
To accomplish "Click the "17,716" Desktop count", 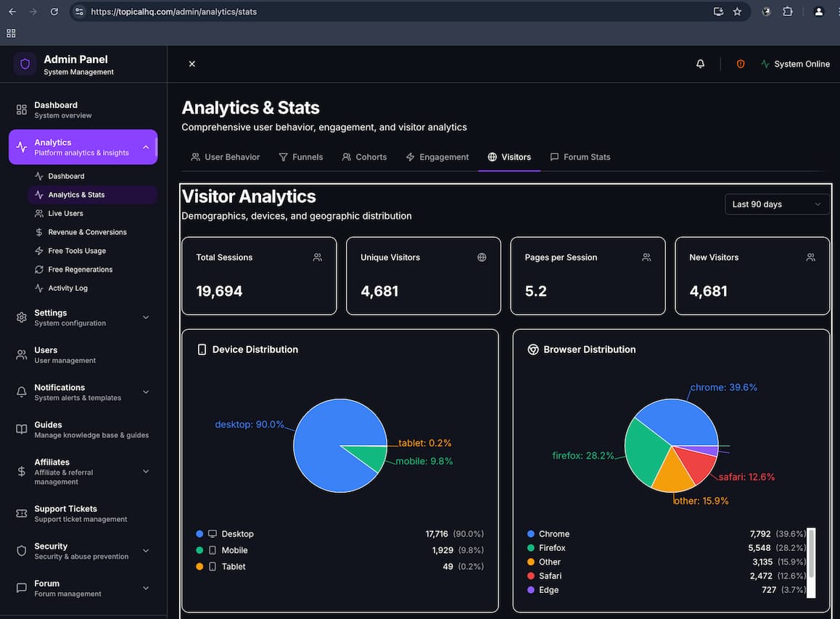I will [437, 534].
